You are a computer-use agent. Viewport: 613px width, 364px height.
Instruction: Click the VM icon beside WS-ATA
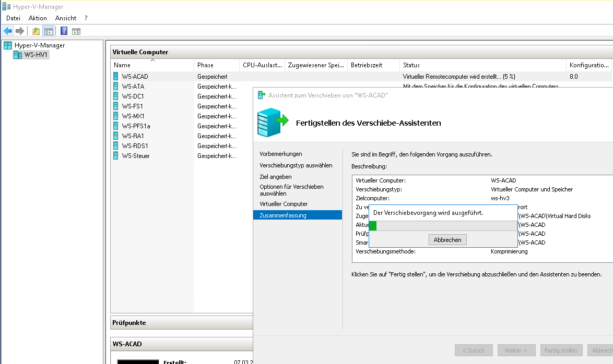116,86
